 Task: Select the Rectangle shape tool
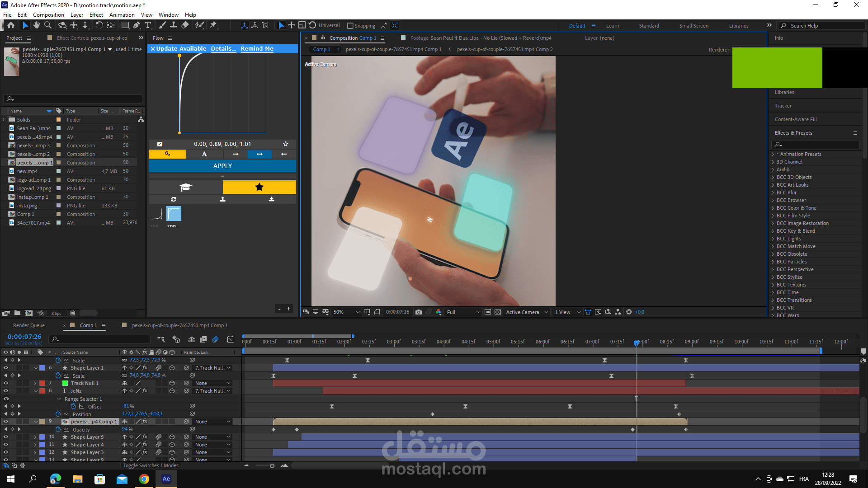pos(125,25)
